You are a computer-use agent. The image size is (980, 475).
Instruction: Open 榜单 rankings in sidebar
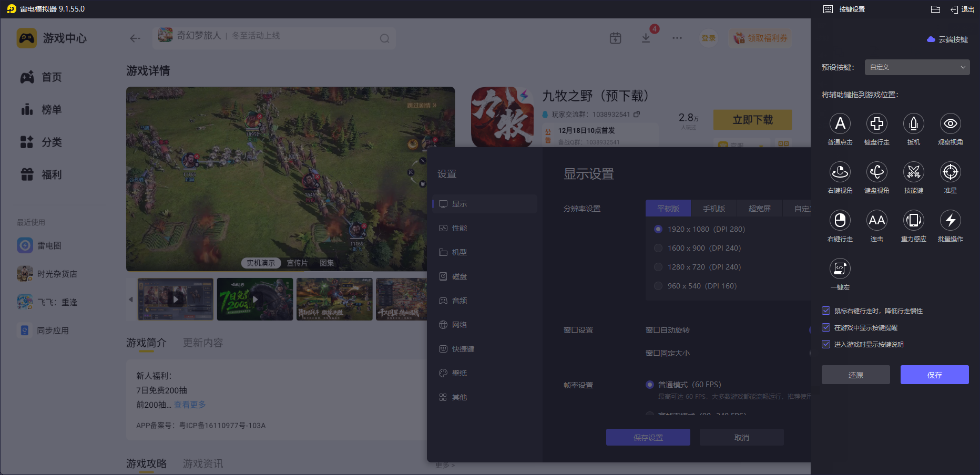point(41,110)
